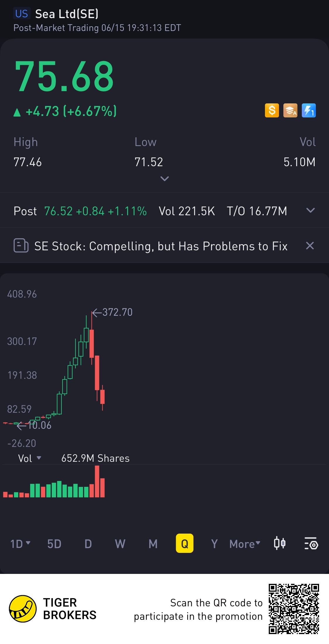Open the candlestick chart type icon
Image resolution: width=329 pixels, height=644 pixels.
click(x=280, y=544)
